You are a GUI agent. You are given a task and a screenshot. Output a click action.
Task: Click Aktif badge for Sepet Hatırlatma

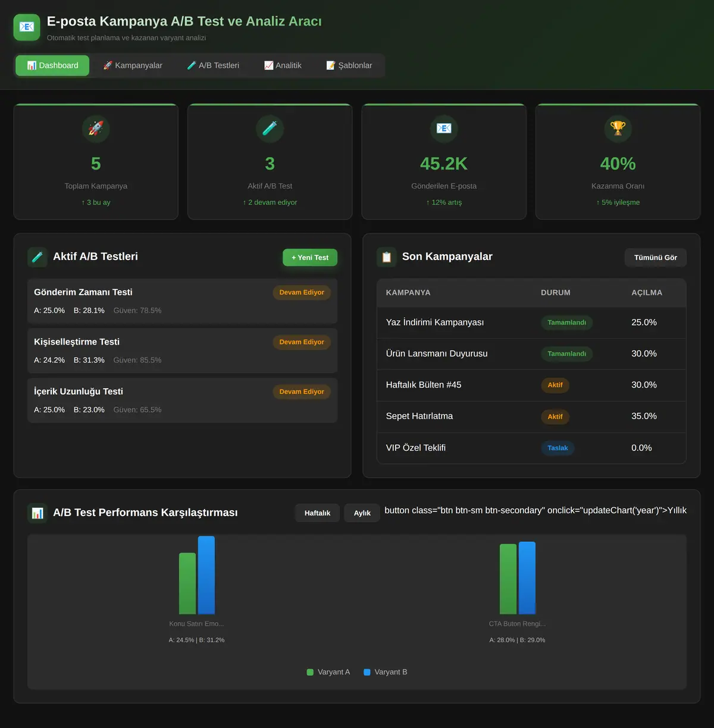point(555,417)
